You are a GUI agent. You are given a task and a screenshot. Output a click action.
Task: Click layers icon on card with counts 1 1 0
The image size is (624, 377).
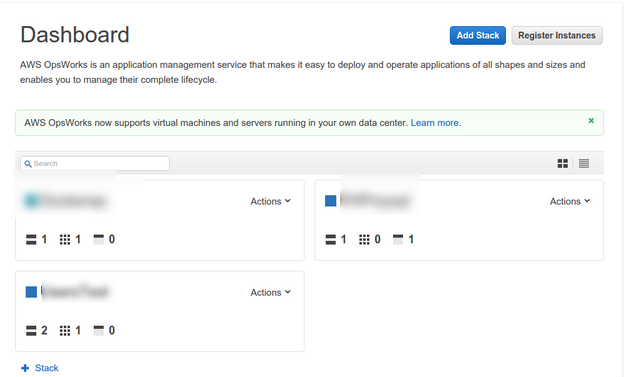31,239
